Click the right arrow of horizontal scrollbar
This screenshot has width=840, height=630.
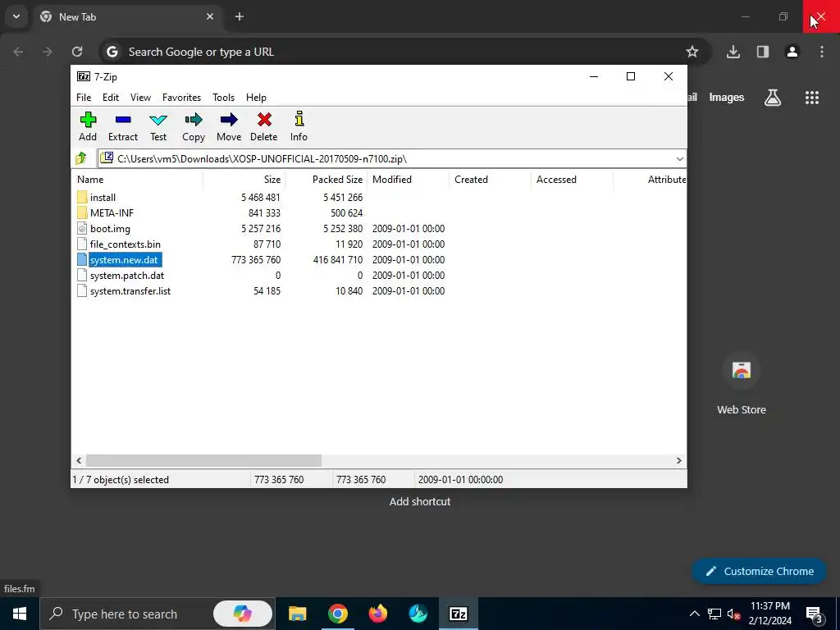678,461
